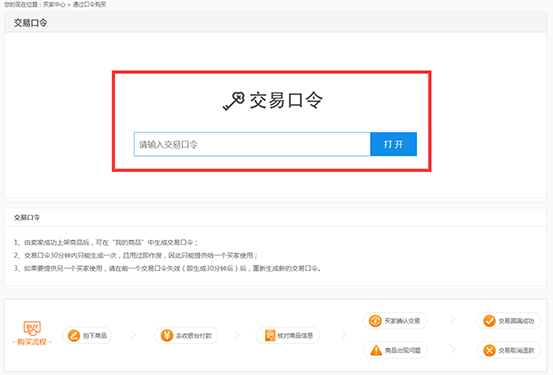Viewport: 553px width, 375px height.
Task: Click the 购买流程 caption text
Action: point(32,342)
